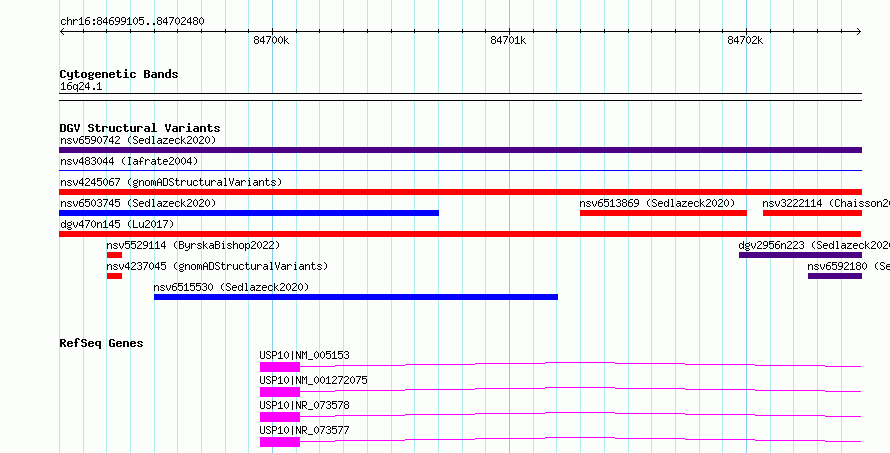The image size is (890, 453).
Task: Click the magenta exon box of NM_001272075
Action: point(280,392)
